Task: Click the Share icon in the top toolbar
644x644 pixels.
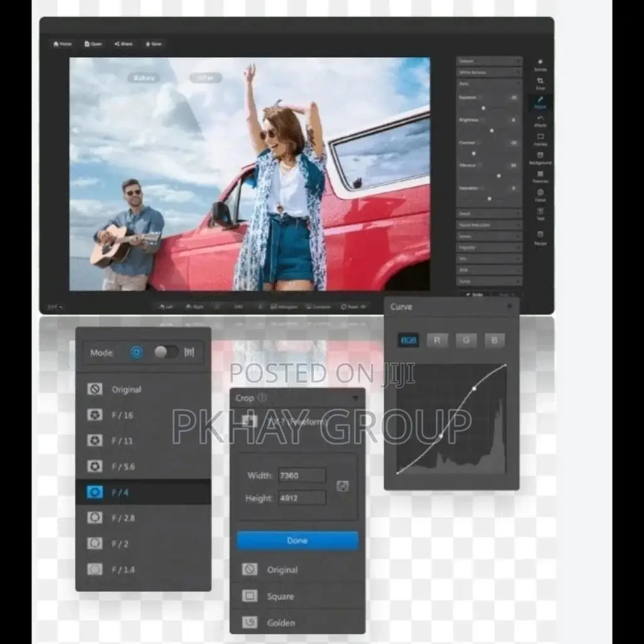Action: tap(117, 44)
